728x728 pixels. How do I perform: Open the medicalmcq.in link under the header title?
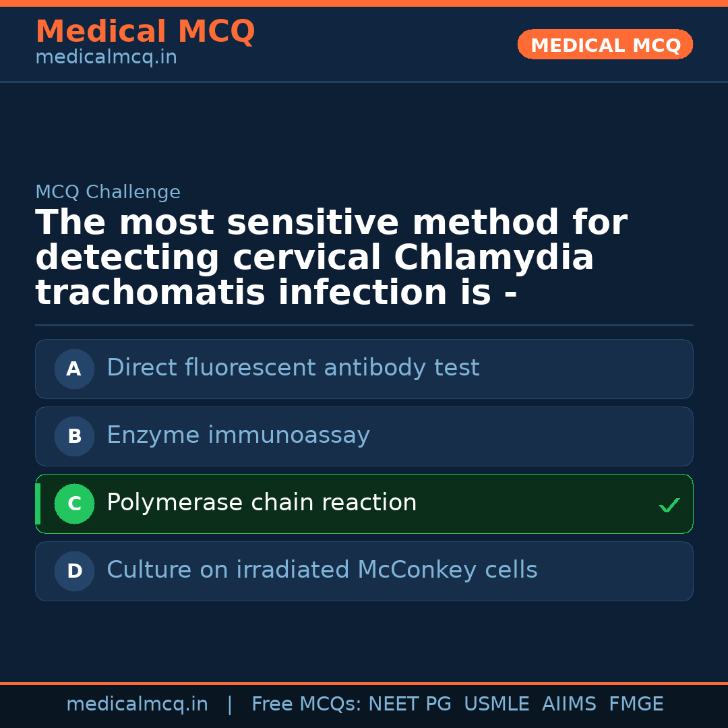[106, 57]
